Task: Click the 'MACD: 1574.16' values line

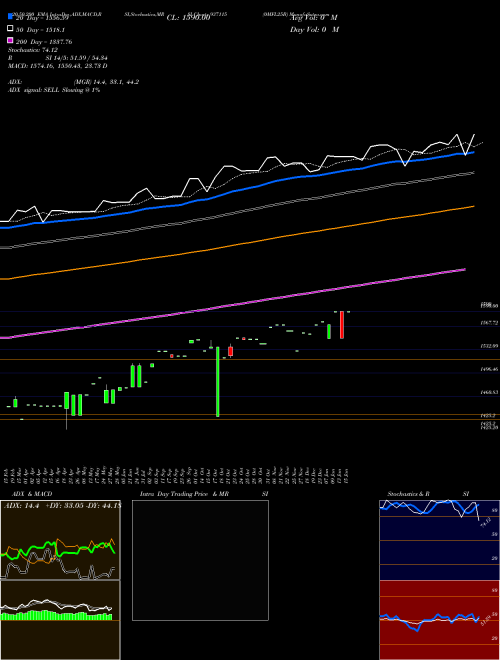Action: click(x=58, y=66)
